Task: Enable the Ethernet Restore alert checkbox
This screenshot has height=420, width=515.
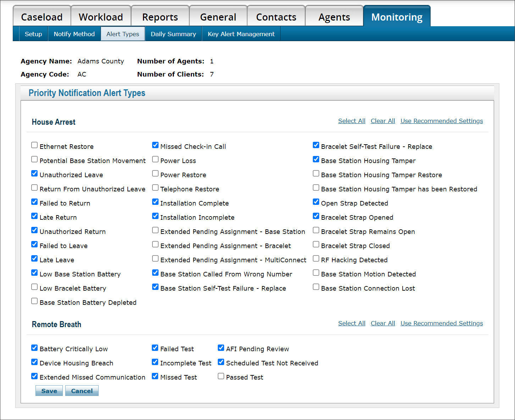Action: (x=34, y=145)
